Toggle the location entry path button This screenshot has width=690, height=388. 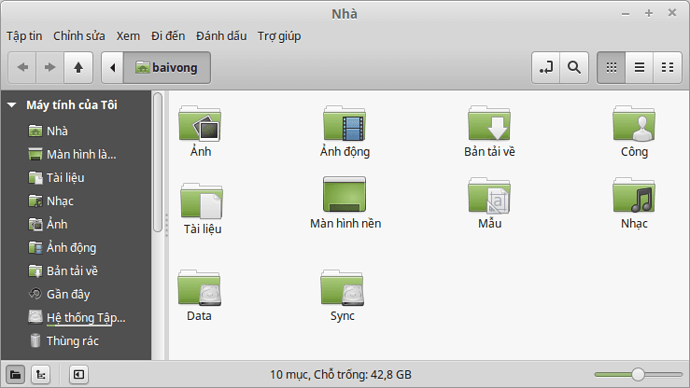click(546, 67)
